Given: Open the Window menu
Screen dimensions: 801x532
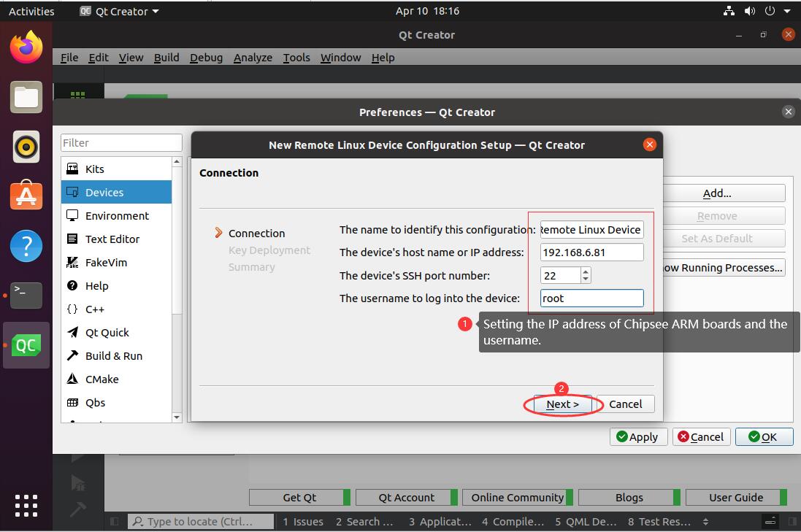Looking at the screenshot, I should (341, 58).
